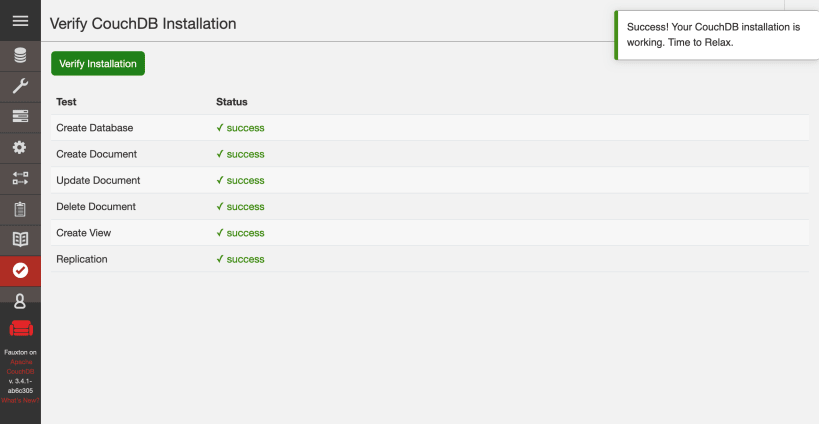The height and width of the screenshot is (424, 819).
Task: Open the Setup wrench icon
Action: click(x=20, y=86)
